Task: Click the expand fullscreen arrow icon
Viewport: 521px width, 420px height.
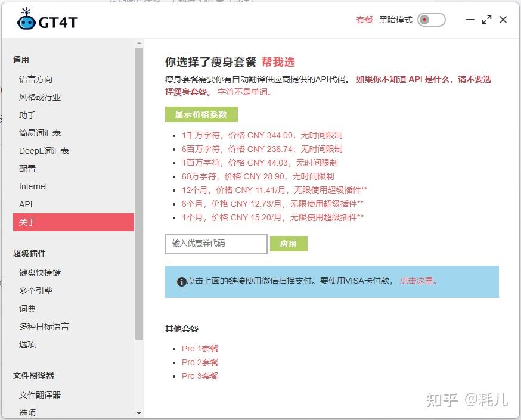Action: (x=486, y=20)
